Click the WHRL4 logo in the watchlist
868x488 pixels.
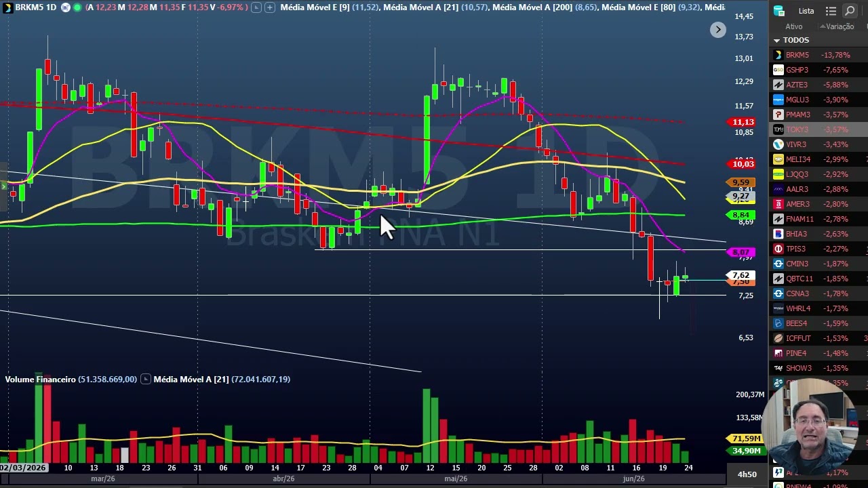point(778,308)
